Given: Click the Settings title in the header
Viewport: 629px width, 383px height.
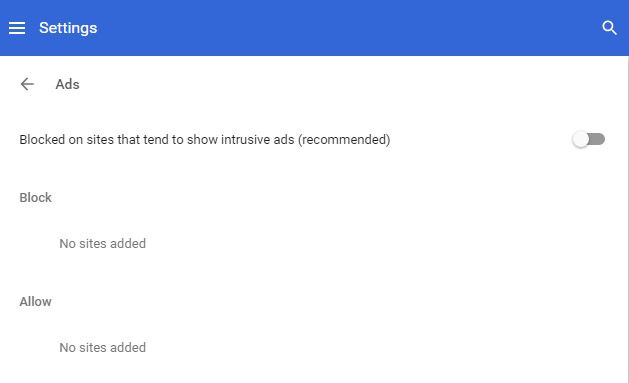Looking at the screenshot, I should click(68, 28).
